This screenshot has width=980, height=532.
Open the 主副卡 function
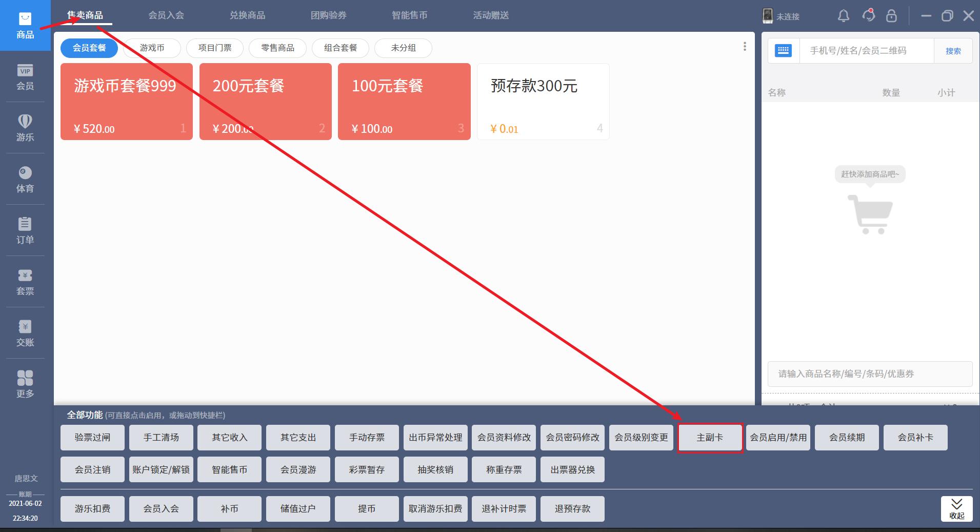click(x=710, y=438)
